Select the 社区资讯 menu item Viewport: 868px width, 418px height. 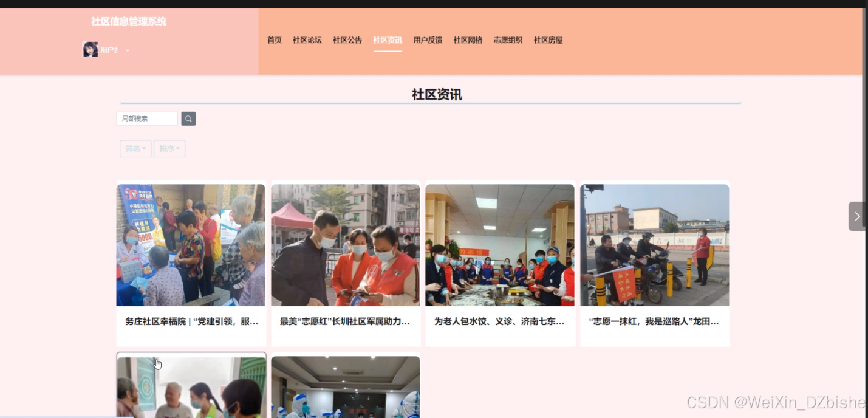388,40
